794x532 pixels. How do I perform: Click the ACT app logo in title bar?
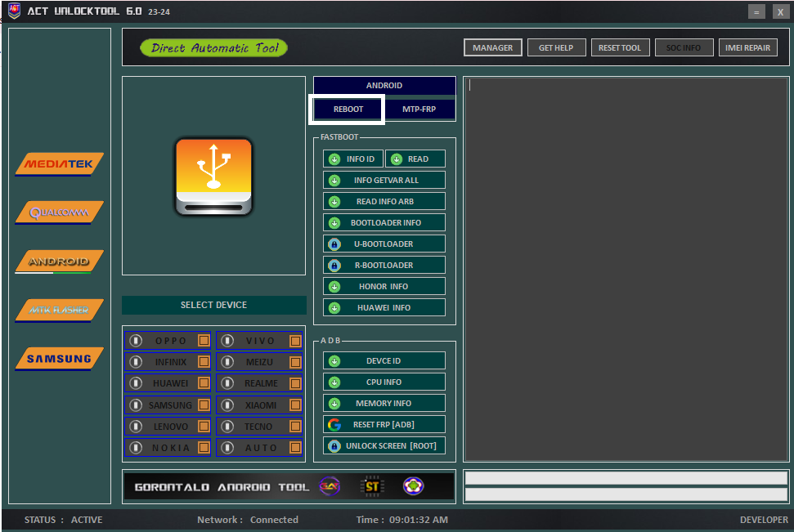point(14,11)
